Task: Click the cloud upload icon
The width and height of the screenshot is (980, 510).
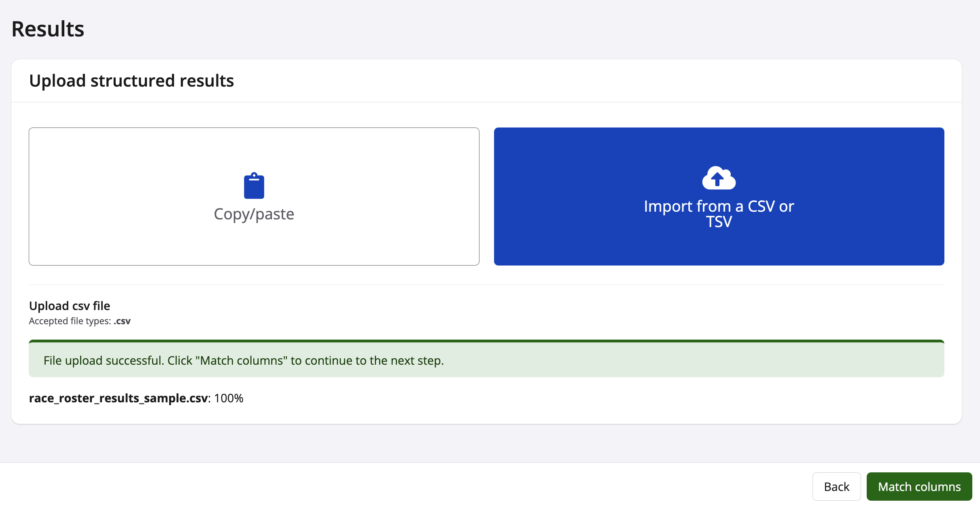Action: (719, 178)
